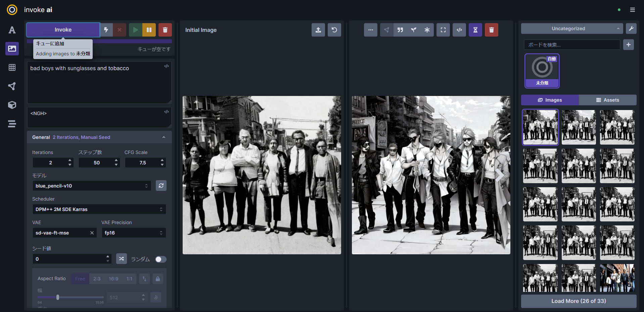The width and height of the screenshot is (644, 312).
Task: Switch to the Assets gallery tab
Action: (x=608, y=100)
